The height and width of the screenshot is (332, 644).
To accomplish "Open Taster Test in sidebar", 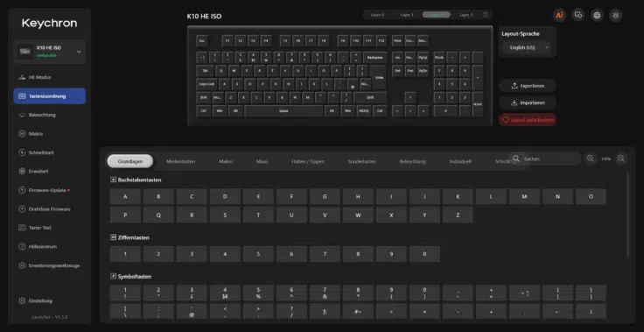I will coord(50,228).
